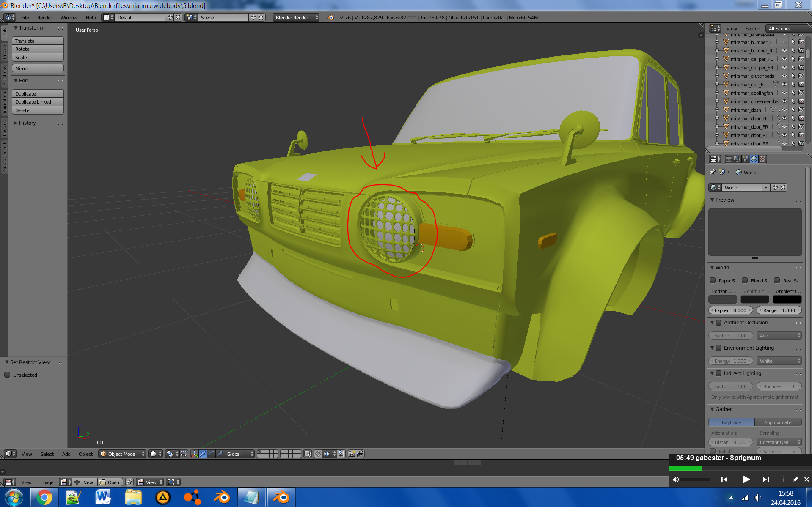Click the Mirror button
This screenshot has width=812, height=507.
pos(38,68)
